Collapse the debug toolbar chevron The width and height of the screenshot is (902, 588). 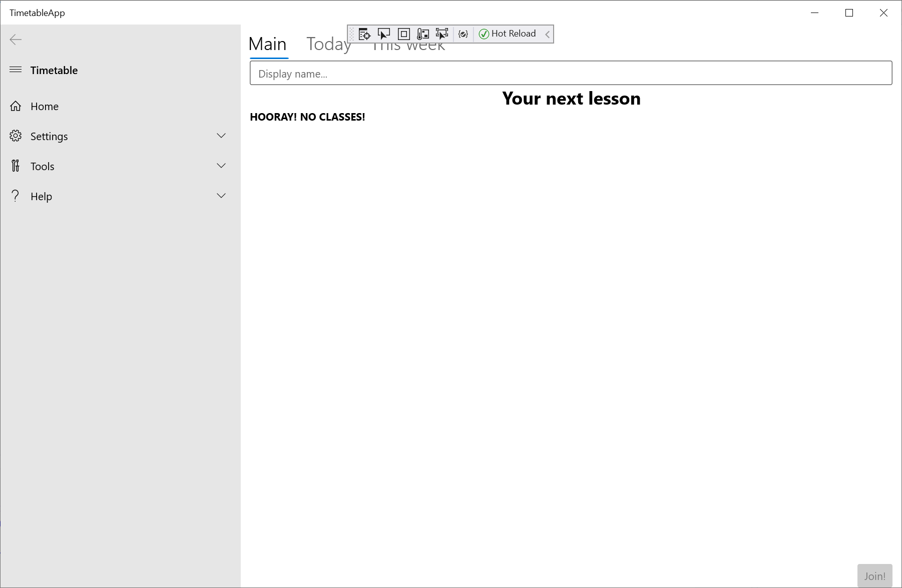pyautogui.click(x=548, y=34)
